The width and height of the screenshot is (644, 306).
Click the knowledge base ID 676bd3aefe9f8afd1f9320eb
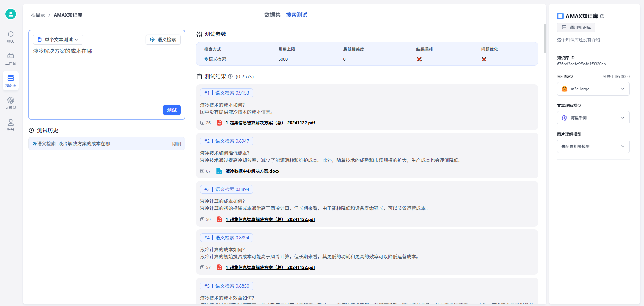[581, 64]
